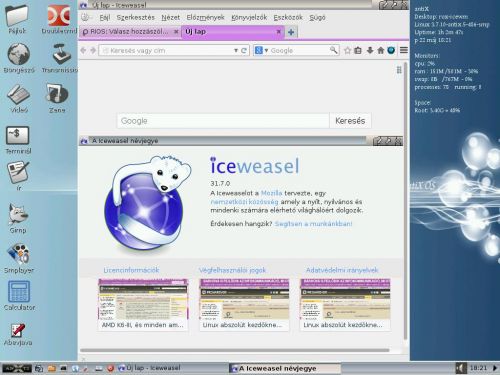Click the browser Back arrow

(83, 50)
